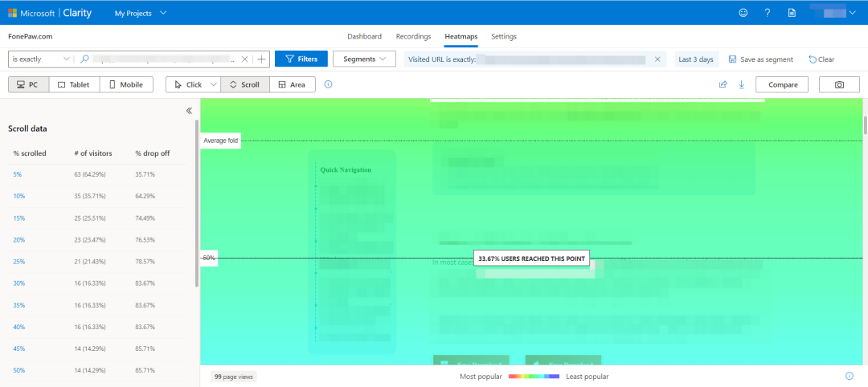Screen dimensions: 868x387
Task: Click Quick Navigation heading in heatmap
Action: pos(346,169)
